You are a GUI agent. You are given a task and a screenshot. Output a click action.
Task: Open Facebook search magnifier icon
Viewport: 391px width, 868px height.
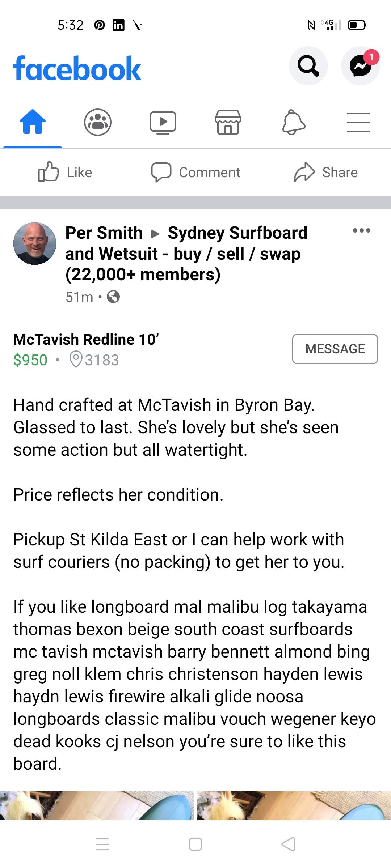(x=308, y=66)
